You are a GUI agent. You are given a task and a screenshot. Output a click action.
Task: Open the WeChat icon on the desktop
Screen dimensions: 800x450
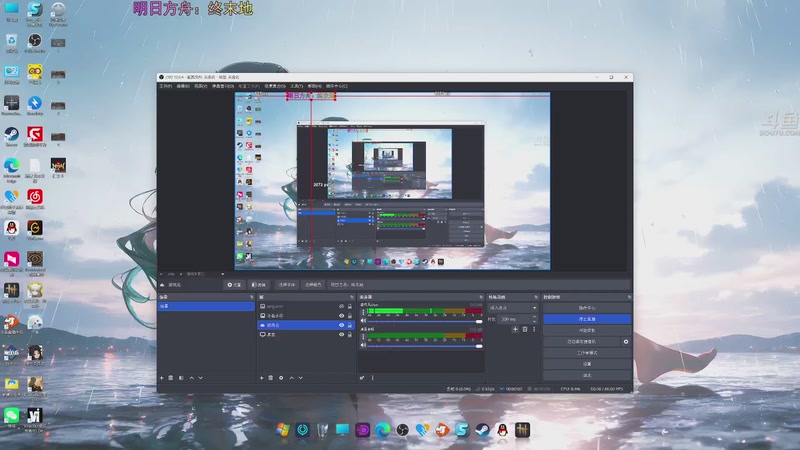click(12, 415)
